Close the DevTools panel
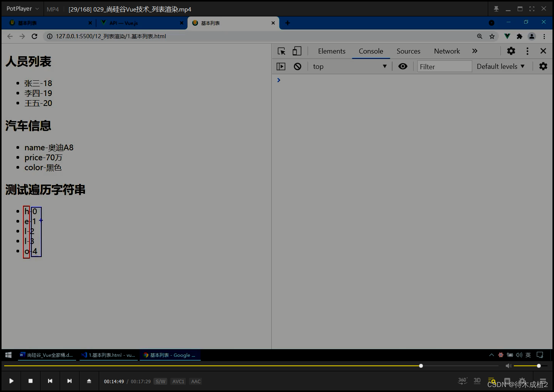Screen dimensions: 554x392 pos(543,51)
